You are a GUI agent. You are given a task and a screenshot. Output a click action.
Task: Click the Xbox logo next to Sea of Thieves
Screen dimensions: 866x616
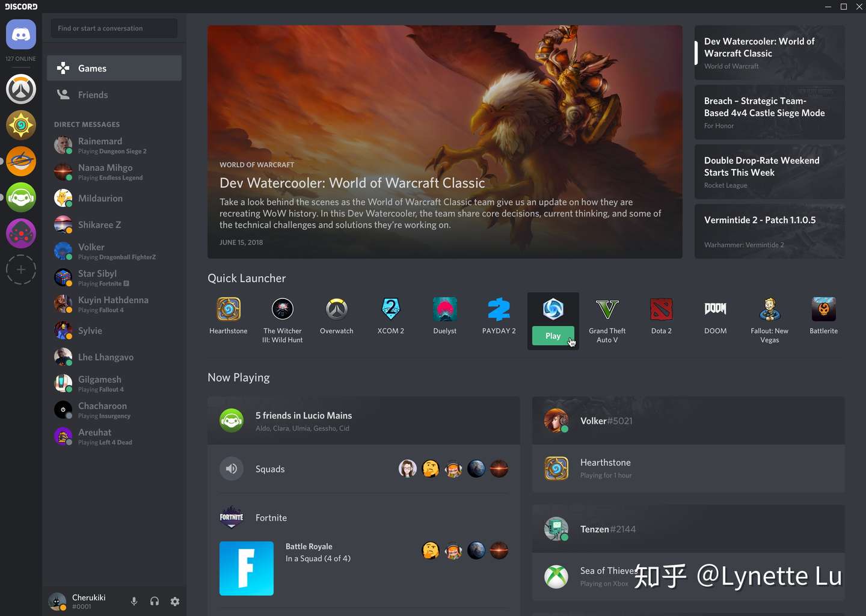click(556, 577)
